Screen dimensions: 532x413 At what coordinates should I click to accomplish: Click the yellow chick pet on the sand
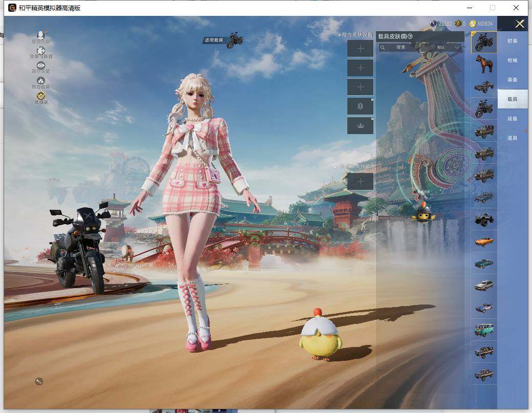(x=320, y=335)
